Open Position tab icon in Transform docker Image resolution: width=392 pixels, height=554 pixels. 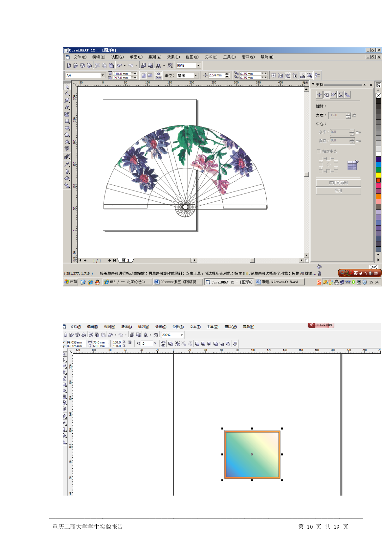coord(319,95)
